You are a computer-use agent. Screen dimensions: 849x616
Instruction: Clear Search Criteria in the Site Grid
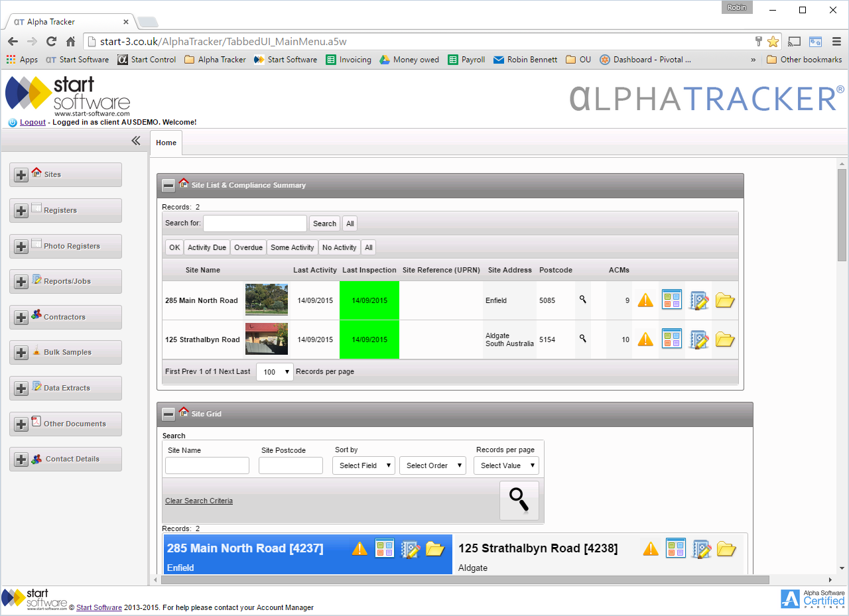(x=198, y=500)
